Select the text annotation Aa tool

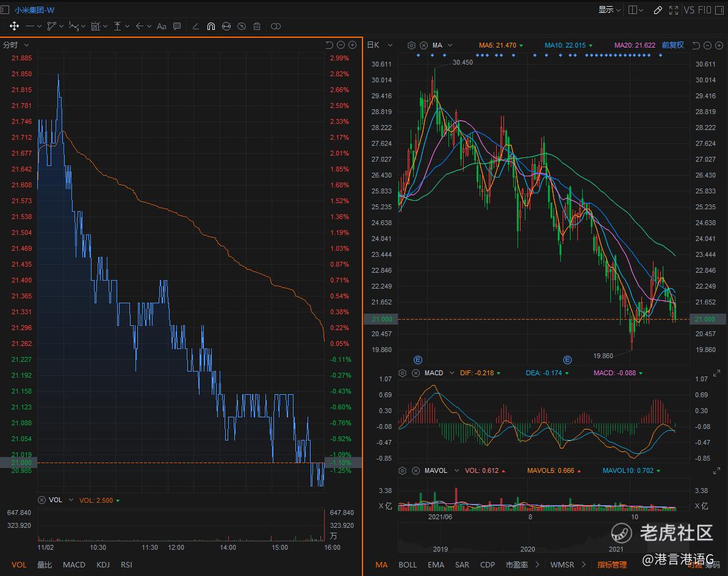tap(162, 26)
